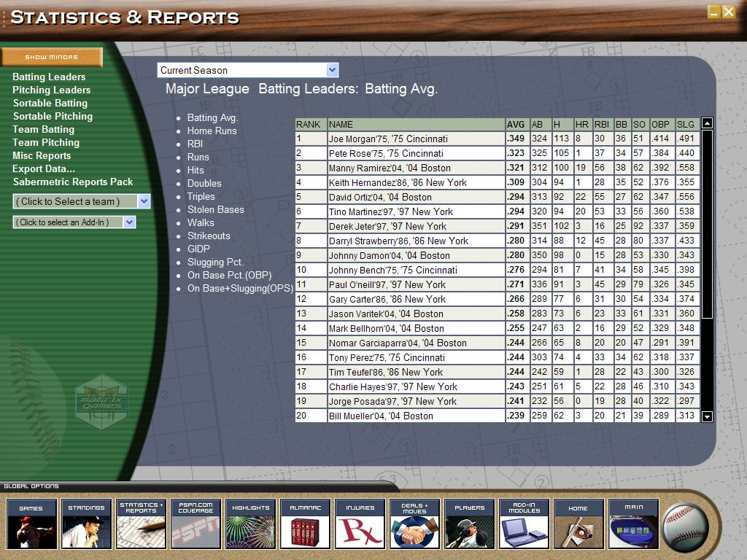
Task: Click the table scroll up arrow
Action: coord(708,123)
